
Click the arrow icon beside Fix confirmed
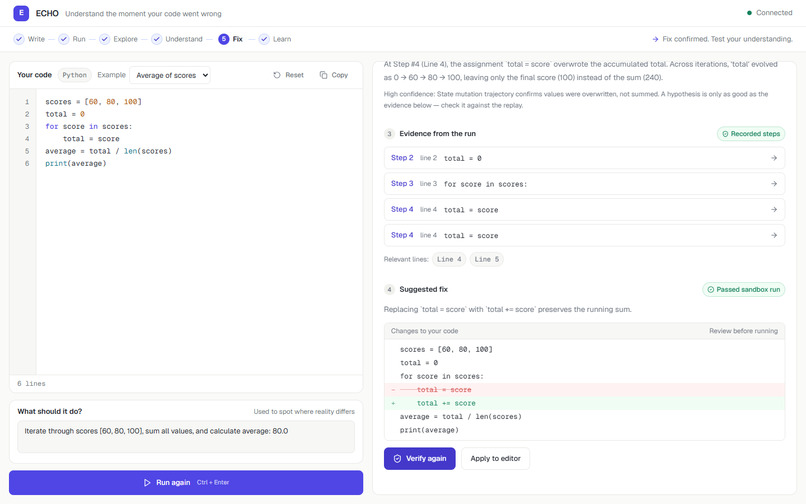coord(655,39)
